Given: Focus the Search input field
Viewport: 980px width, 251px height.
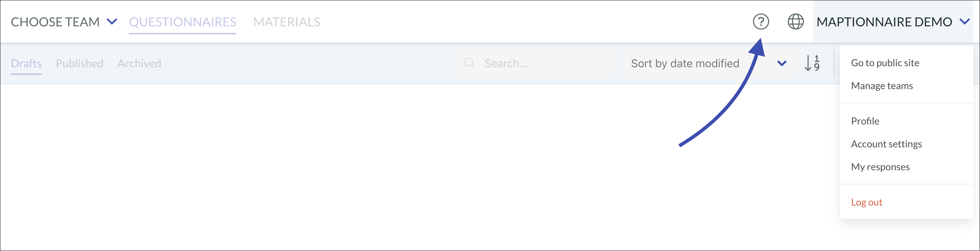Looking at the screenshot, I should pos(537,63).
